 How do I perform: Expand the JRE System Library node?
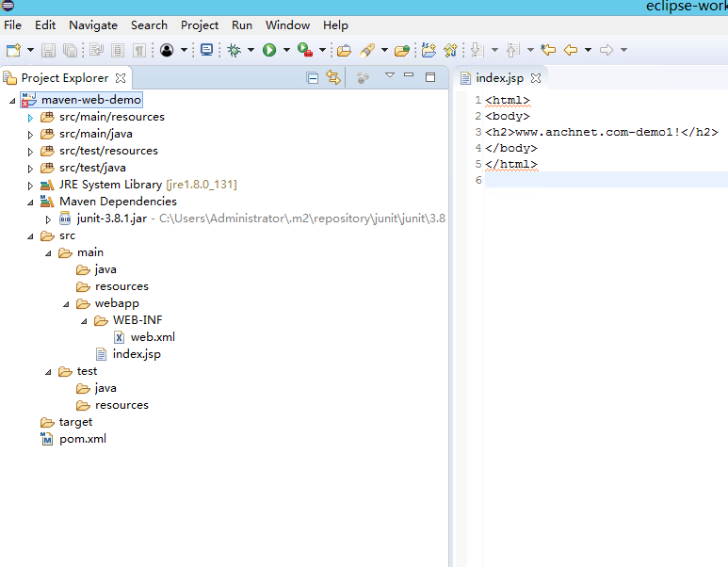pyautogui.click(x=30, y=186)
